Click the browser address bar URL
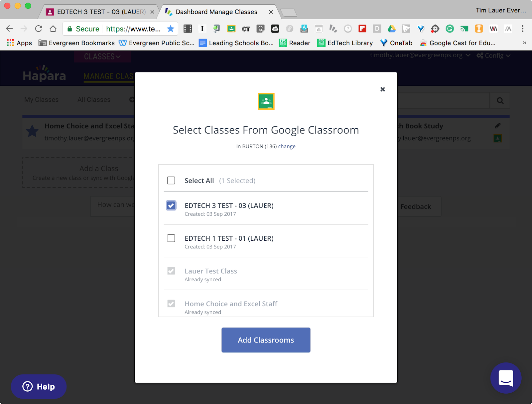The height and width of the screenshot is (404, 532). pyautogui.click(x=133, y=29)
